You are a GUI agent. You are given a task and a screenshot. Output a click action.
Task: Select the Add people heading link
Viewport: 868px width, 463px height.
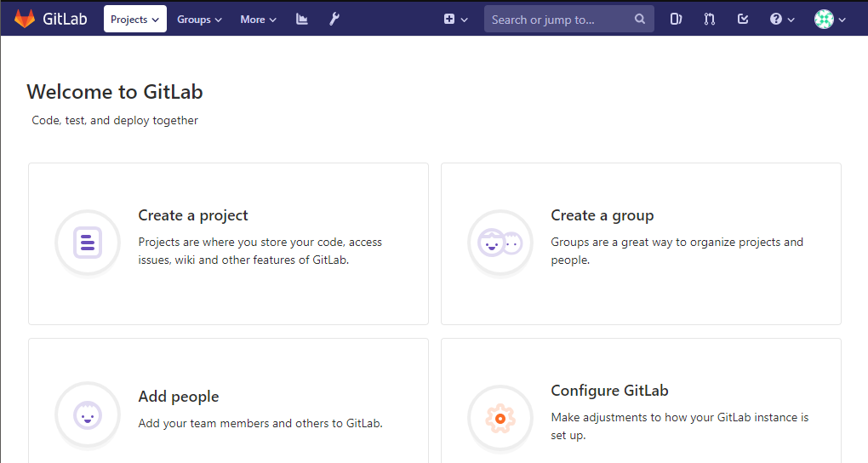[179, 397]
